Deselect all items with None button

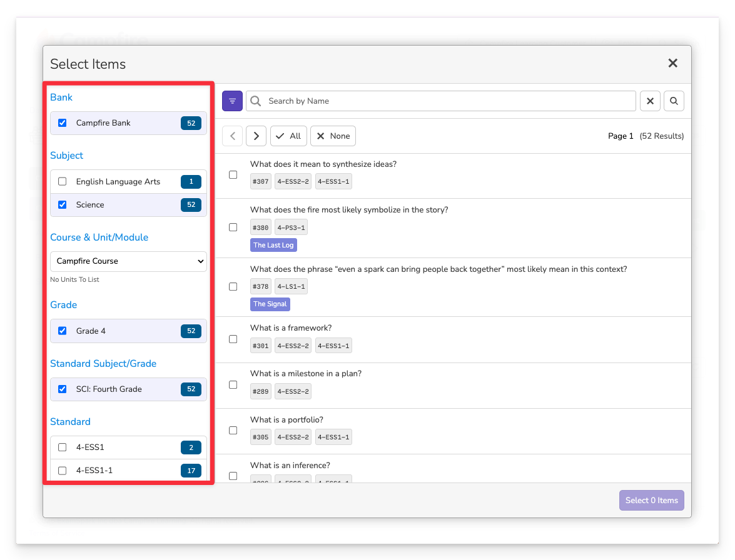(333, 136)
